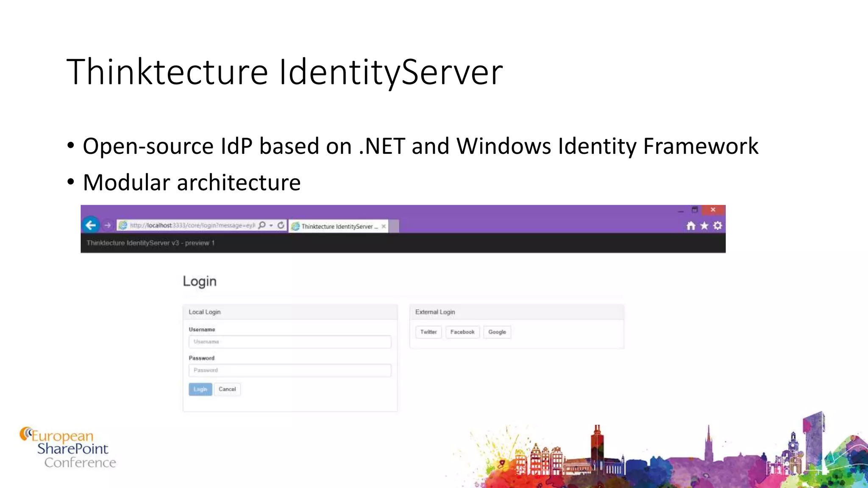Click the browser back arrow button

pos(91,225)
